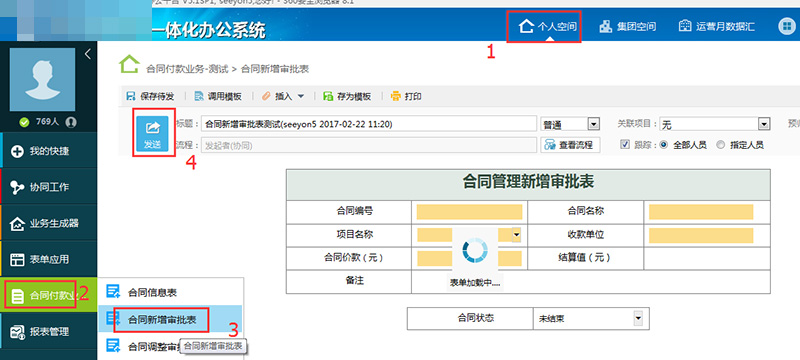Switch to 集团空间 tab
Viewport: 800px width, 360px height.
point(628,27)
